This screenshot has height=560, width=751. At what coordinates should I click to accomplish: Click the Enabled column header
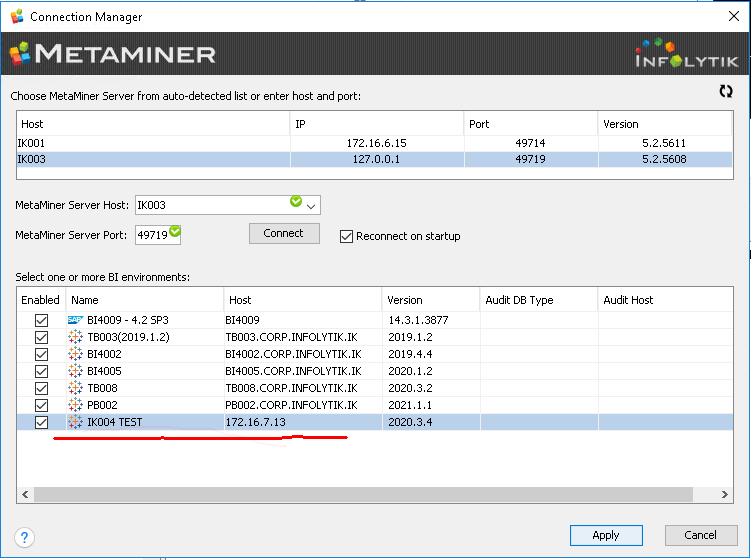click(x=41, y=300)
